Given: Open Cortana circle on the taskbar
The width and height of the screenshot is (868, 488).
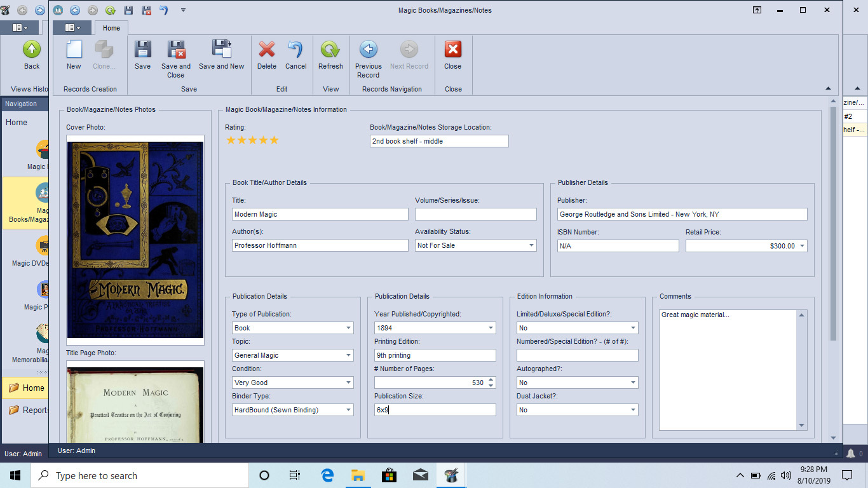Looking at the screenshot, I should [x=264, y=475].
